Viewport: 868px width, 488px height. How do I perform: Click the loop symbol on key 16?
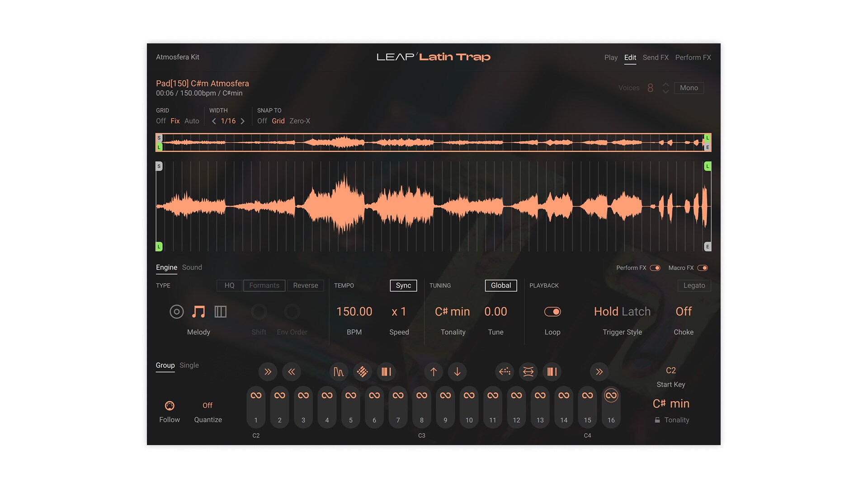611,395
